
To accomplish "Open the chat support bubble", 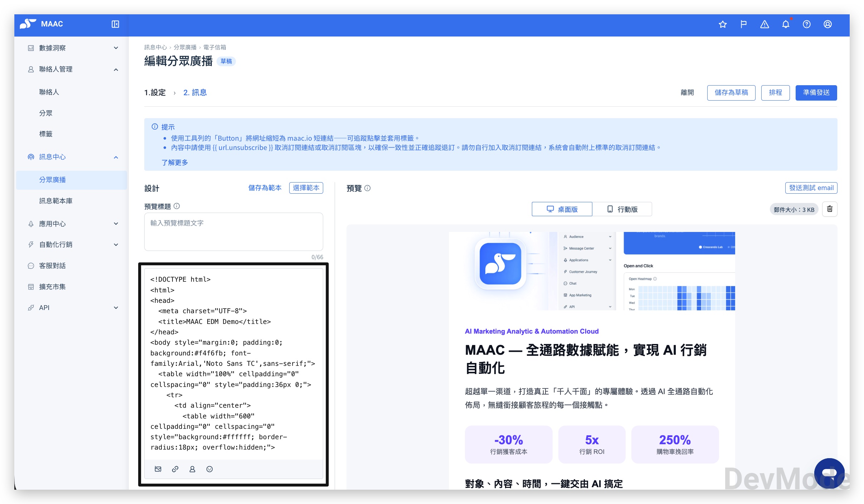I will click(x=829, y=473).
